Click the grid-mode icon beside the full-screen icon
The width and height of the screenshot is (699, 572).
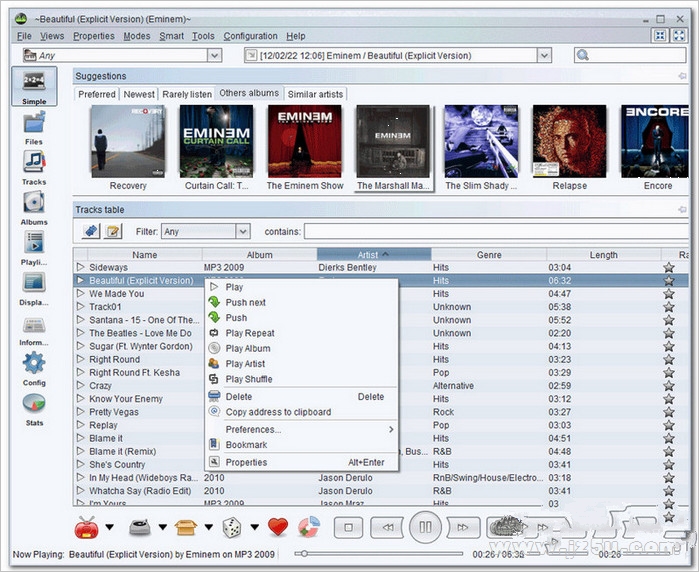(x=660, y=36)
